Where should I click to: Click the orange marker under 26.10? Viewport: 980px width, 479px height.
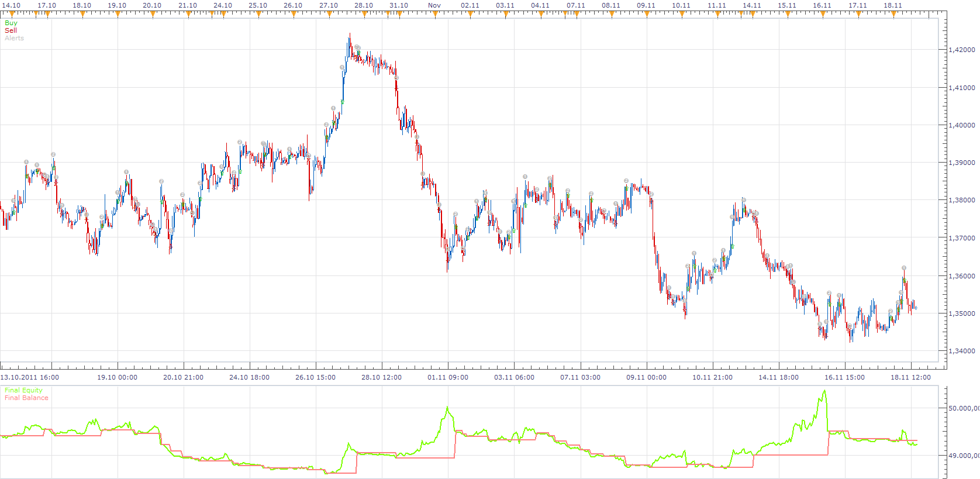pos(294,14)
